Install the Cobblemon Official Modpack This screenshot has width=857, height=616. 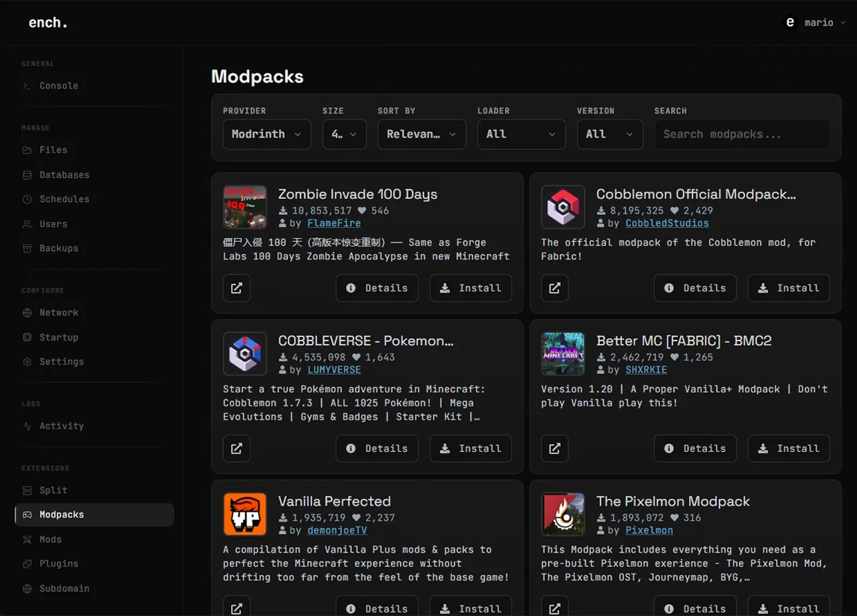coord(789,288)
